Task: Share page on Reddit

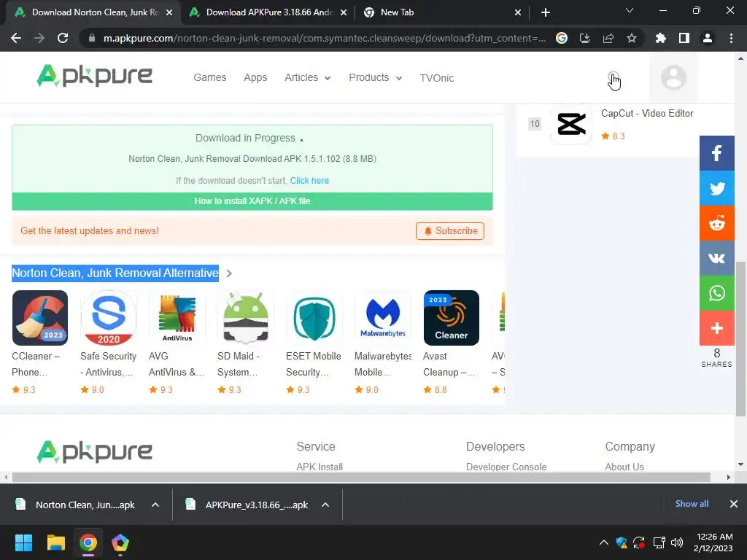Action: tap(716, 223)
